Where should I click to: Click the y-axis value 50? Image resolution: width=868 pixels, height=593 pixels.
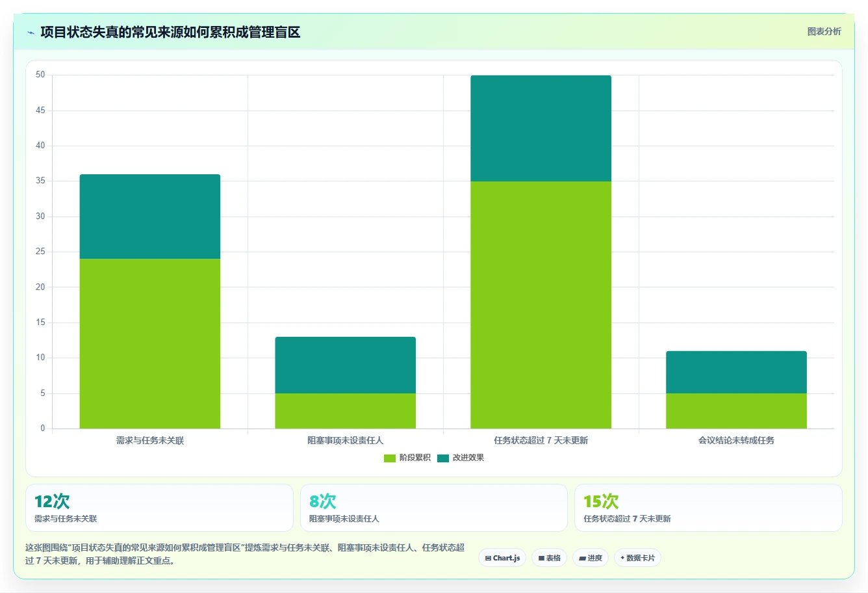point(40,75)
